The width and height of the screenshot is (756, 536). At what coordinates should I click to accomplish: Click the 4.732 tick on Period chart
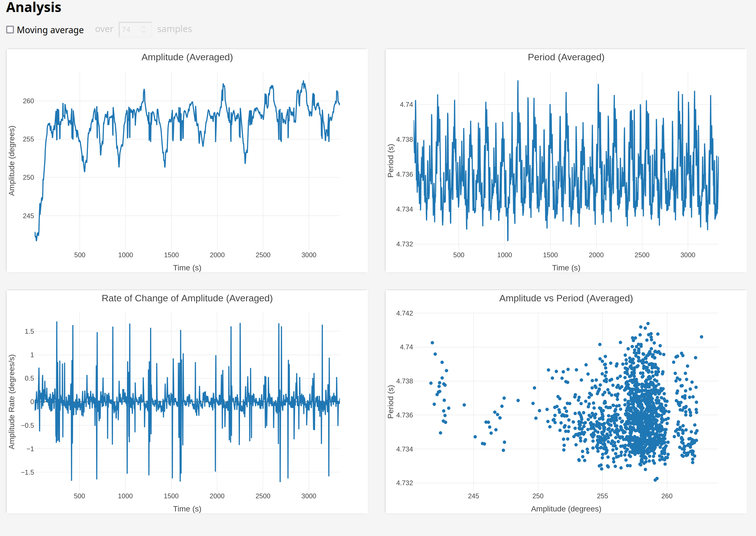[x=404, y=244]
